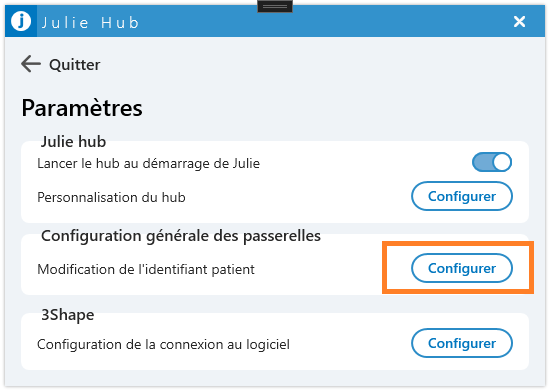Click the Julie Hub title text

[x=90, y=23]
